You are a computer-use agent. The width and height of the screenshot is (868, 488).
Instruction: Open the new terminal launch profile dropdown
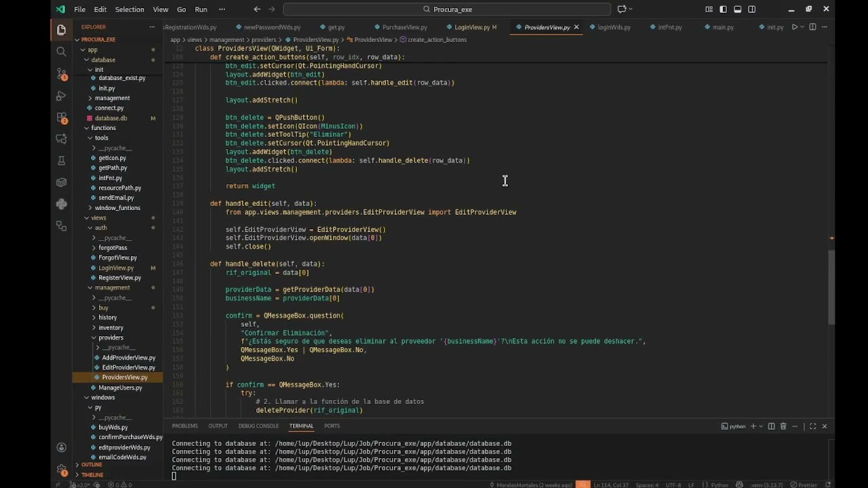tap(759, 426)
